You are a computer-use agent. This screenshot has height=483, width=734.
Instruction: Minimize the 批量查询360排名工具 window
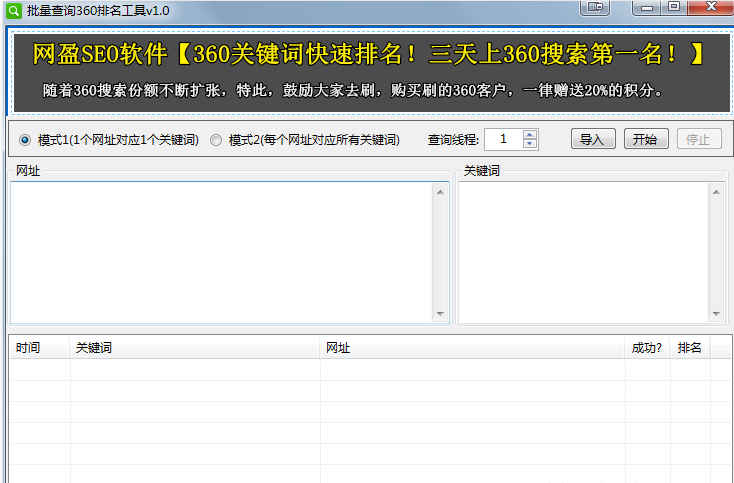click(x=647, y=7)
